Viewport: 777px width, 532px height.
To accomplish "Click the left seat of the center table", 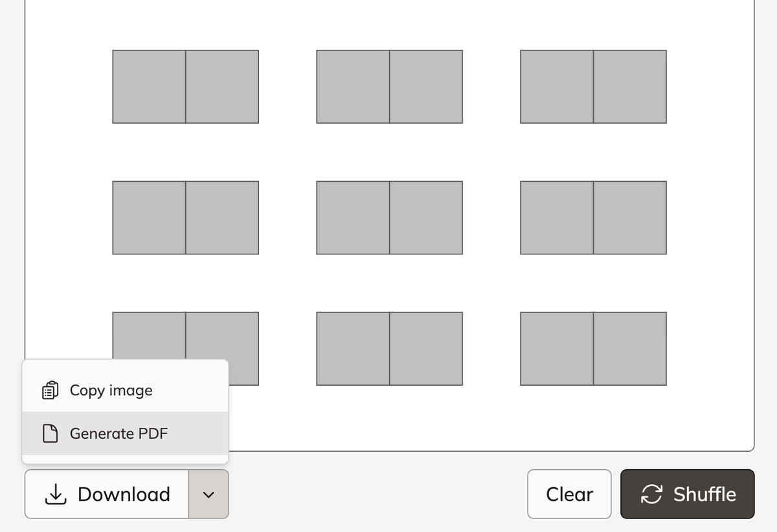I will coord(353,217).
